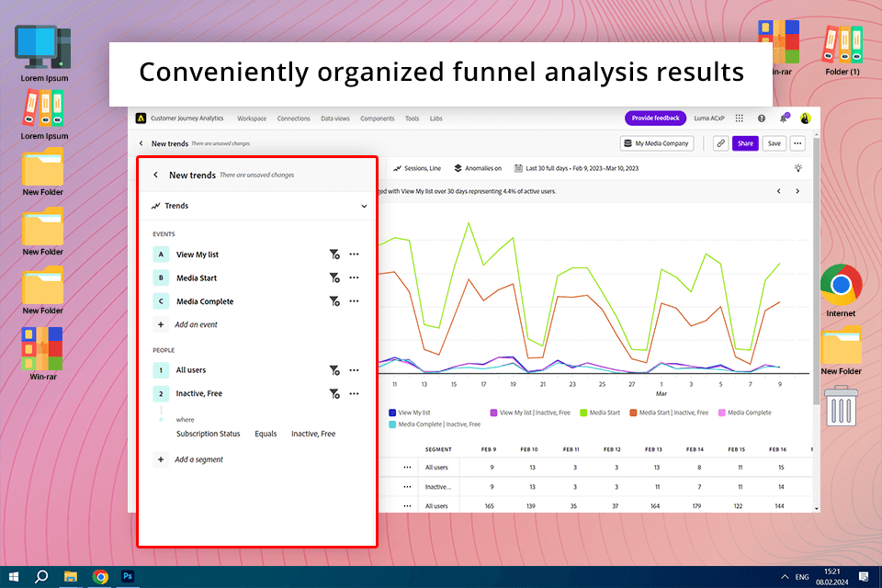Click Add an event
The image size is (882, 588).
pos(196,324)
